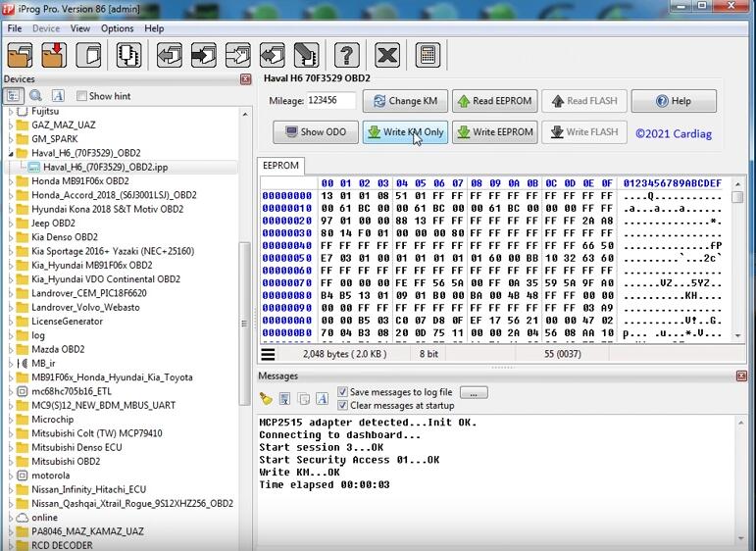Open the calculator toolbar icon

click(428, 55)
